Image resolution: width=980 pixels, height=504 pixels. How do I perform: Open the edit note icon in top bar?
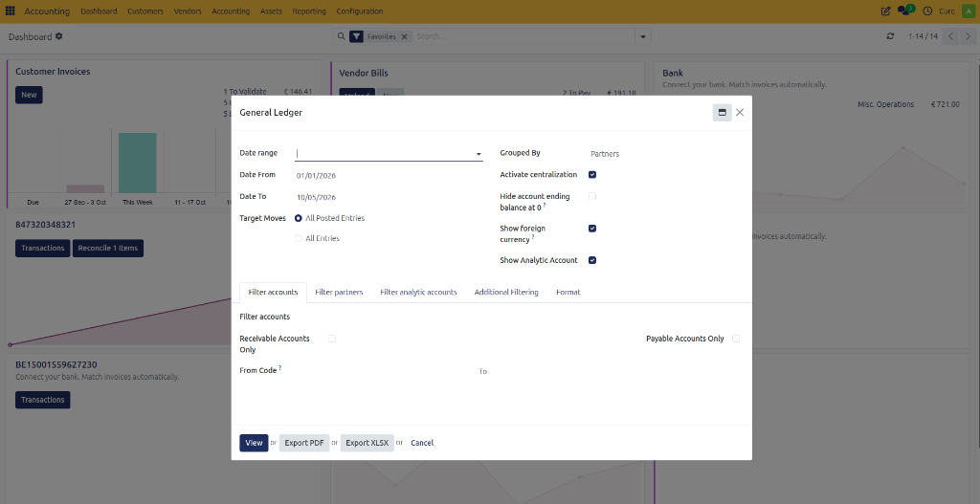point(885,11)
